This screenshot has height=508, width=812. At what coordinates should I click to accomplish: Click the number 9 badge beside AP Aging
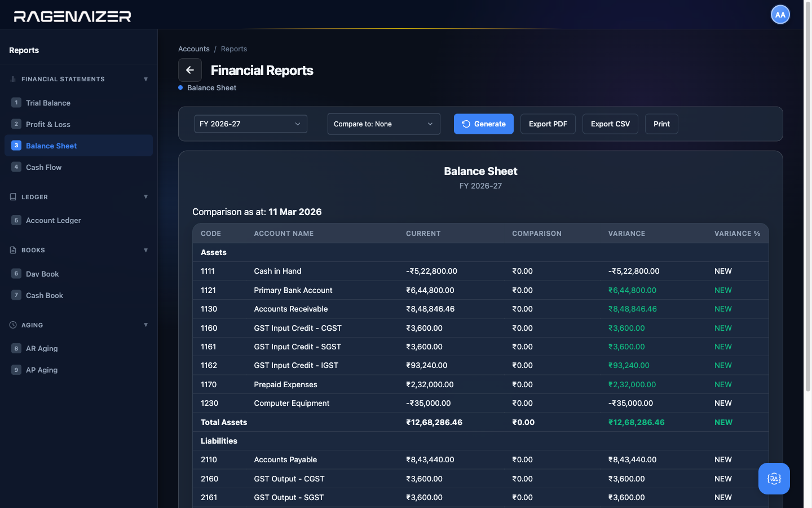tap(16, 370)
